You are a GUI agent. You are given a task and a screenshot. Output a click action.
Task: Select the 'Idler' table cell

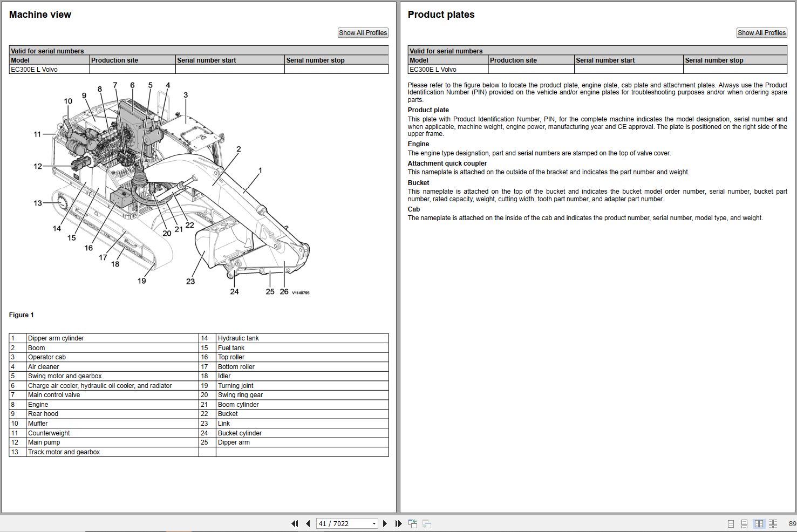pos(302,376)
